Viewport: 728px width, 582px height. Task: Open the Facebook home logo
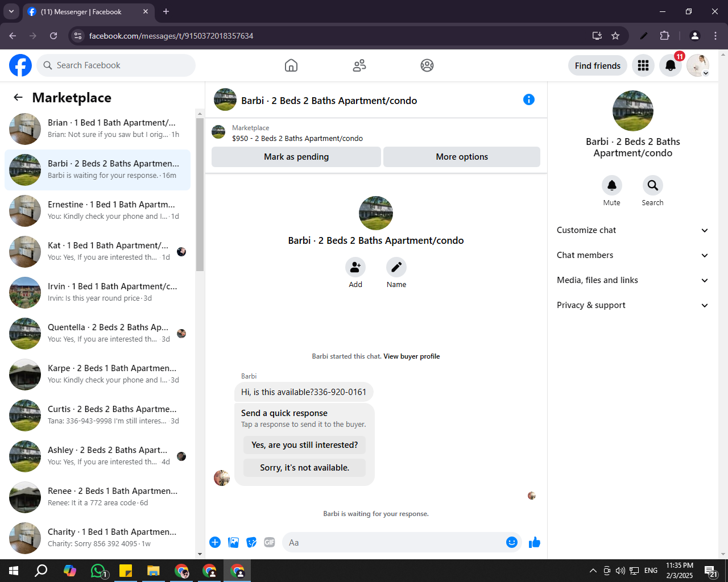tap(20, 65)
